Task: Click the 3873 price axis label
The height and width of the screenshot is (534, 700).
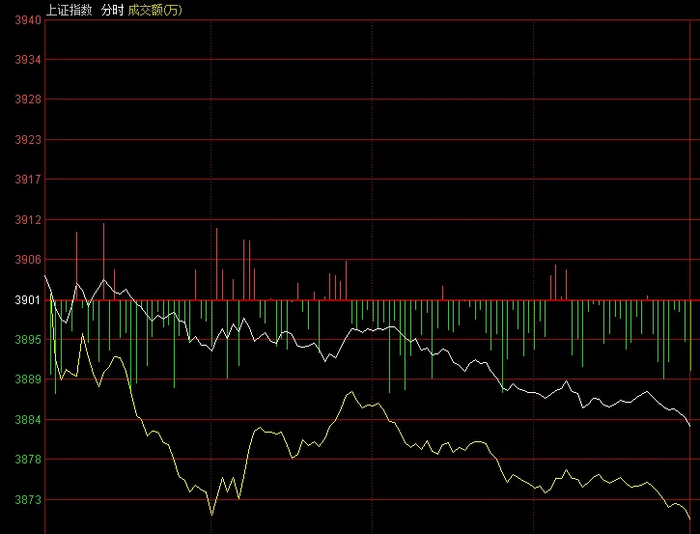Action: pos(28,500)
